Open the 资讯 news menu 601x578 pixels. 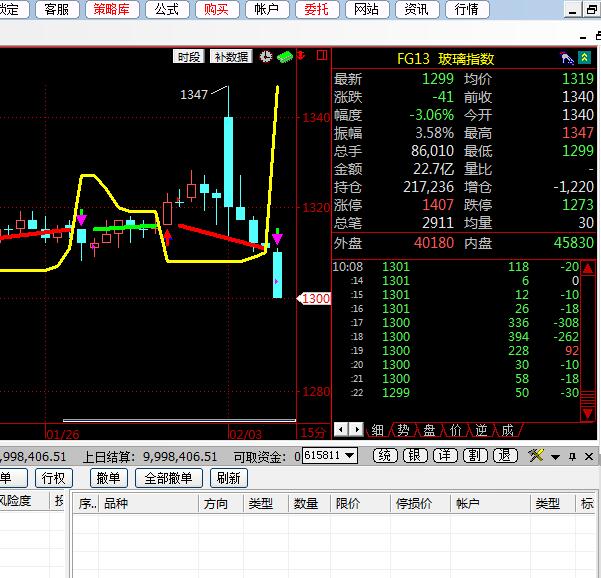tap(417, 9)
